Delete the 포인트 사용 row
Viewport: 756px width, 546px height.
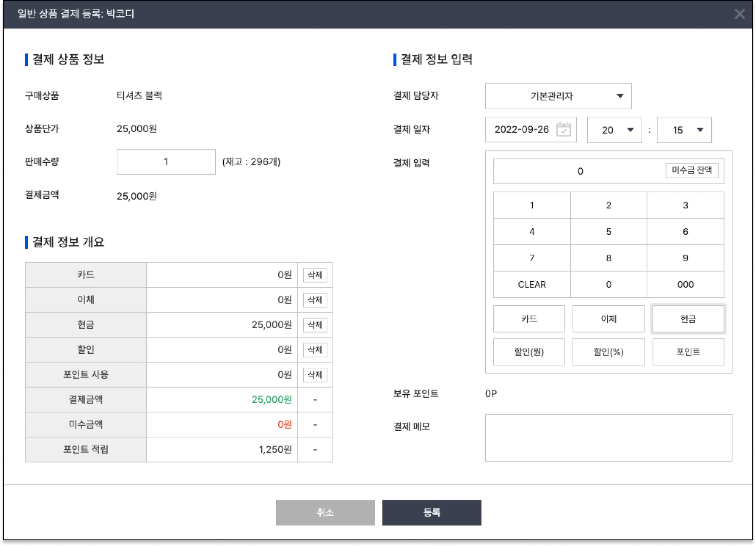tap(315, 375)
